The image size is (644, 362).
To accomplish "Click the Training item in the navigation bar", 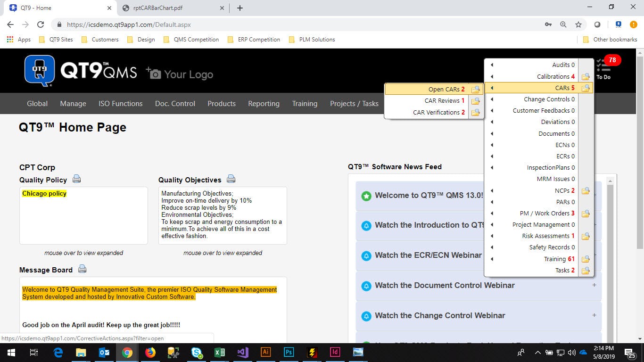I will (305, 104).
